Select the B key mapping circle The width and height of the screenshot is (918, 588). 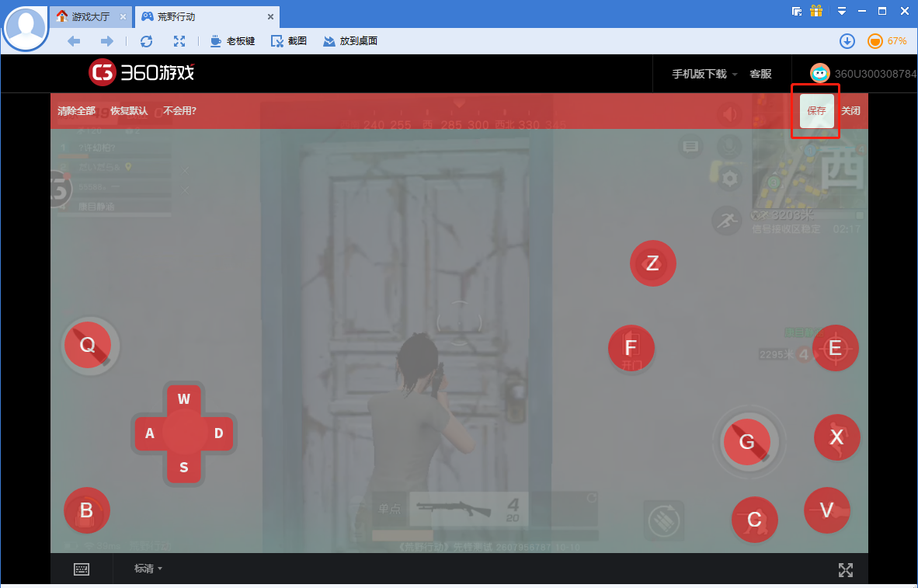coord(87,510)
